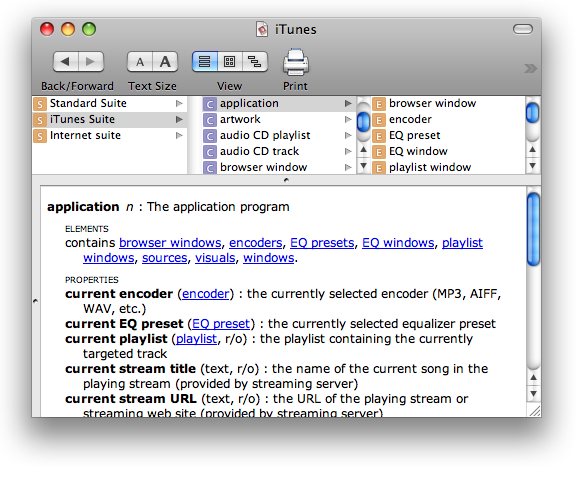
Task: Select Standard Suite in the suites column
Action: click(110, 103)
